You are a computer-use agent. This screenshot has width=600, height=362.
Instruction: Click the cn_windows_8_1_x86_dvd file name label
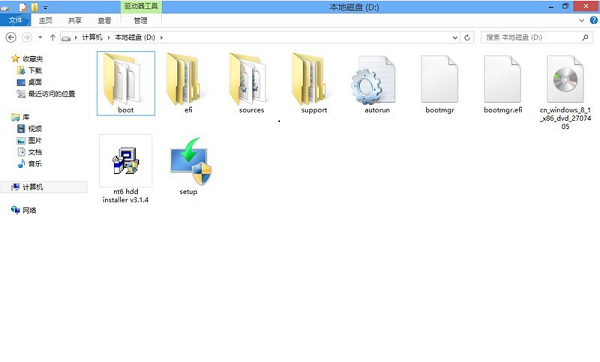click(x=565, y=118)
